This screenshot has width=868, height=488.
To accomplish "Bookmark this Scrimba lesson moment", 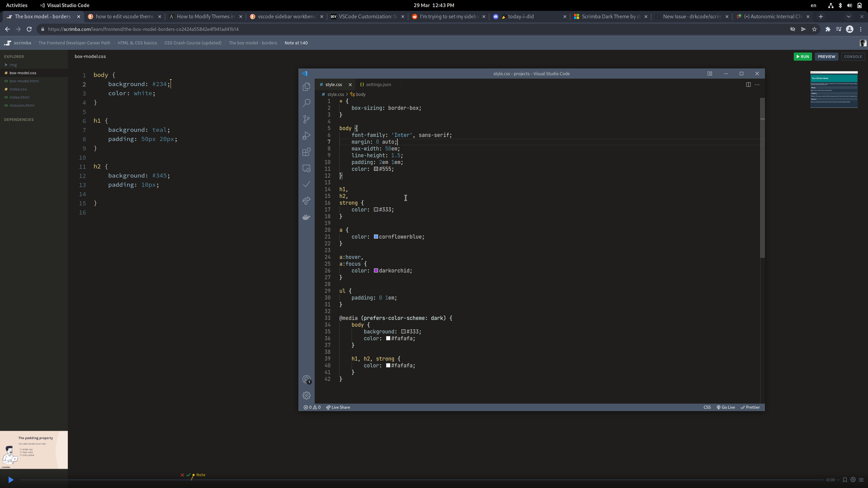I will [845, 480].
